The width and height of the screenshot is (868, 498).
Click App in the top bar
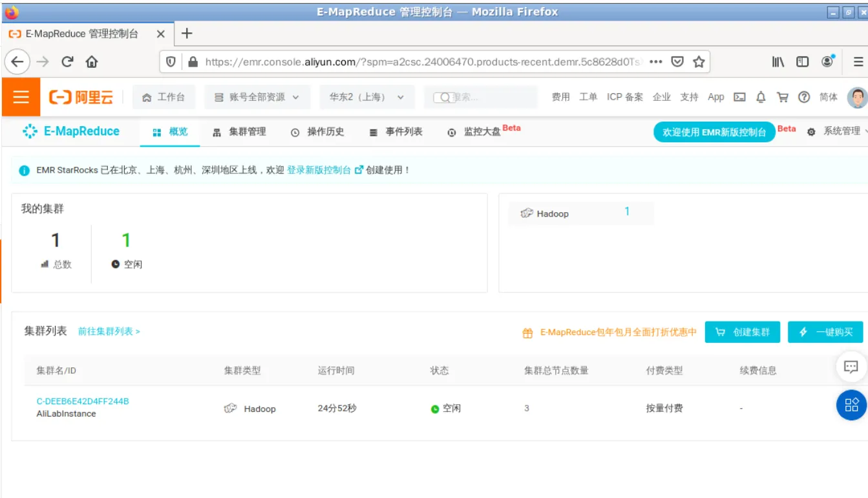[716, 97]
